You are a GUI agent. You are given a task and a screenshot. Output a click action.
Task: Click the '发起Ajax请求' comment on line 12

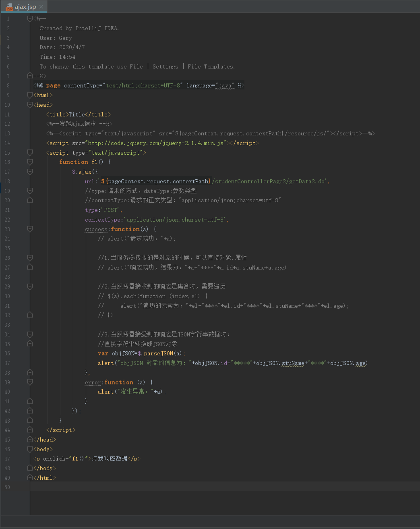77,124
